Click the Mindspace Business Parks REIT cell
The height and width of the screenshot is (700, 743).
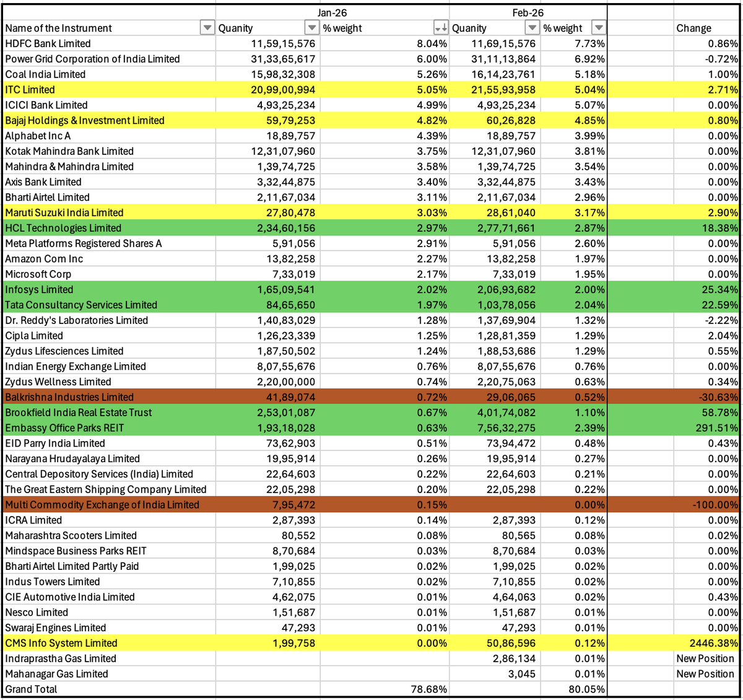tap(109, 551)
